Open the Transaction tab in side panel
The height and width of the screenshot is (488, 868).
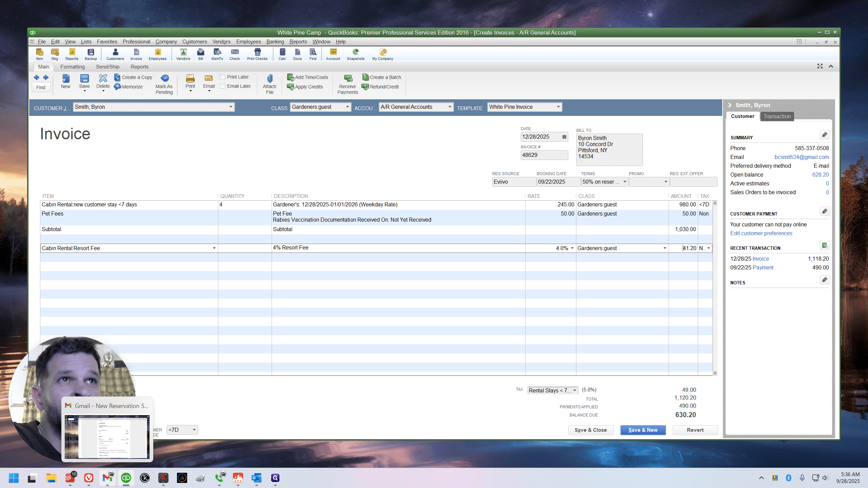(777, 117)
